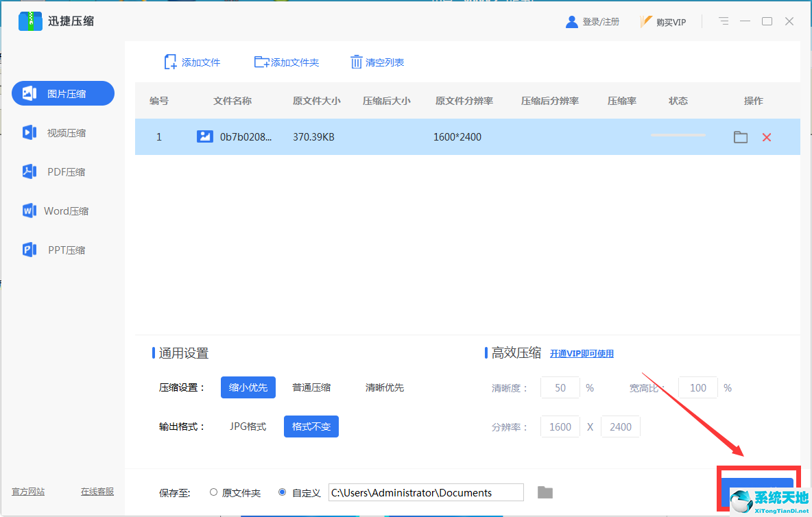The width and height of the screenshot is (812, 517).
Task: Open the 在线客服 link
Action: click(x=97, y=492)
